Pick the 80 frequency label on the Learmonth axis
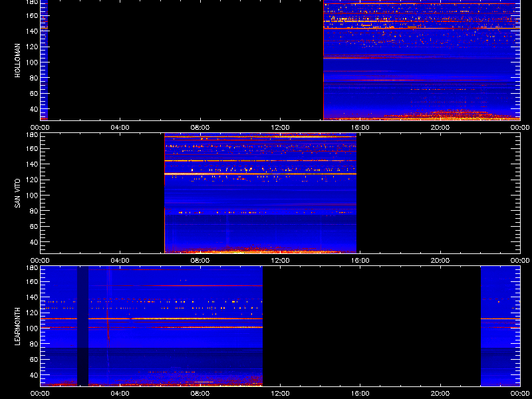 (35, 344)
